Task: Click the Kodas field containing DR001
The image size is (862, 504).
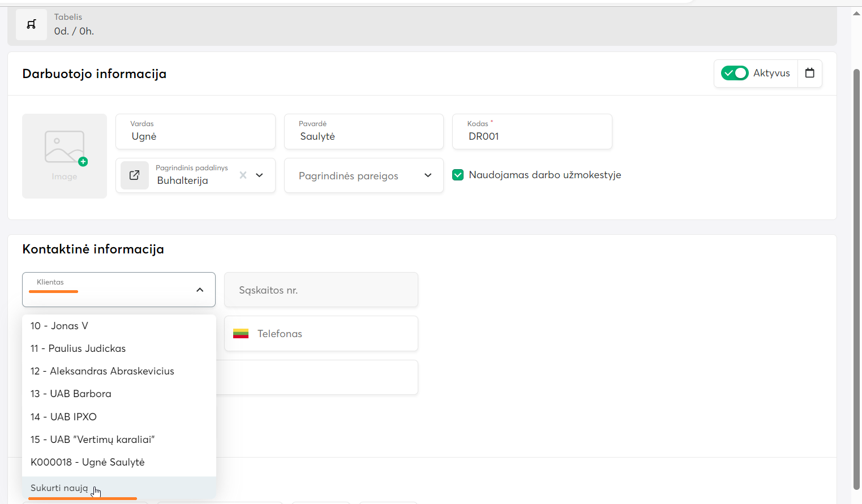Action: click(532, 136)
